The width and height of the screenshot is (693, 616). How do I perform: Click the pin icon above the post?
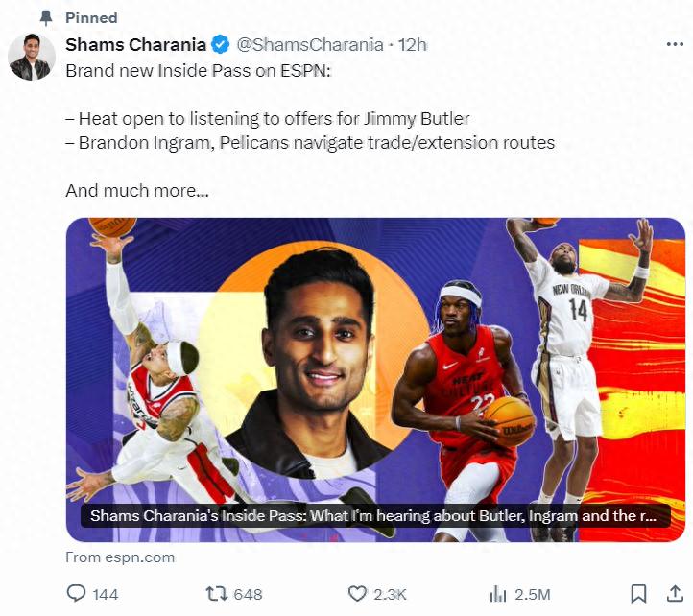pos(45,18)
